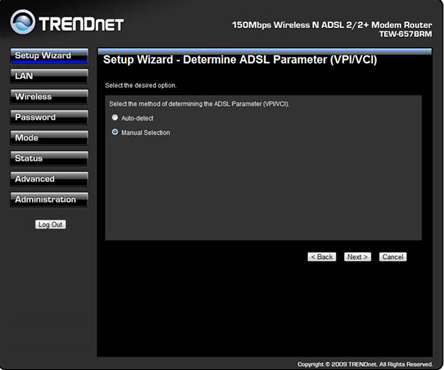Select the Auto-detect radio option
Screen dimensions: 444x370
(115, 118)
